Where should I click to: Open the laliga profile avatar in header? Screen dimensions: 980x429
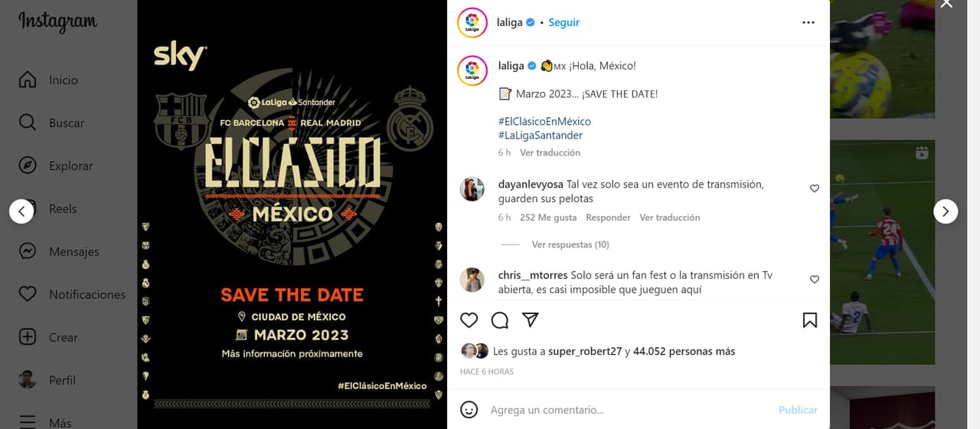coord(472,22)
